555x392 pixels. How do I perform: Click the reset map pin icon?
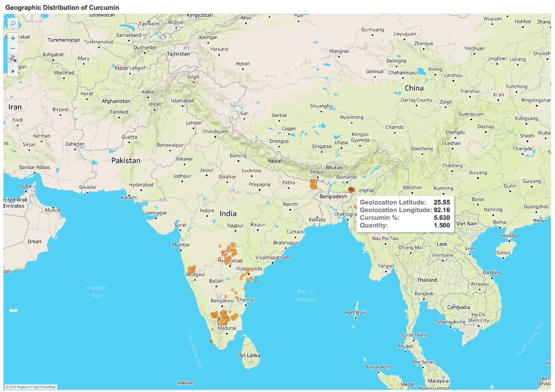(13, 58)
